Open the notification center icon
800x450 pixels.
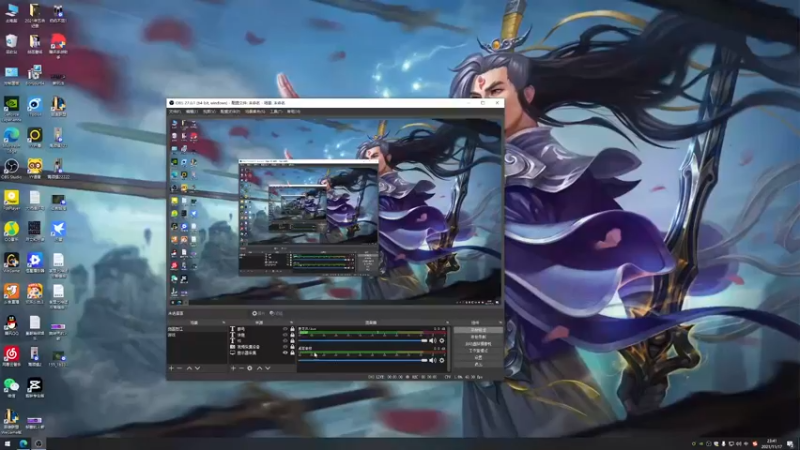[790, 444]
